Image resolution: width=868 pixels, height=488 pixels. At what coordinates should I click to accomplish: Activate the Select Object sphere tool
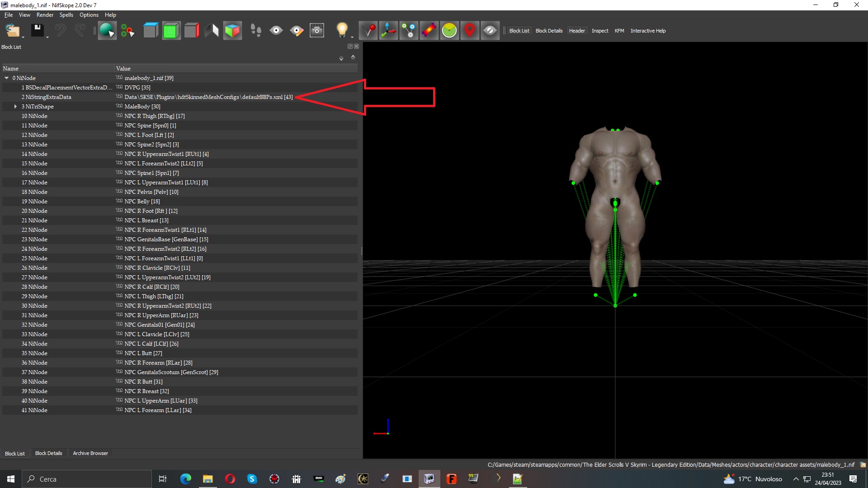click(x=107, y=31)
